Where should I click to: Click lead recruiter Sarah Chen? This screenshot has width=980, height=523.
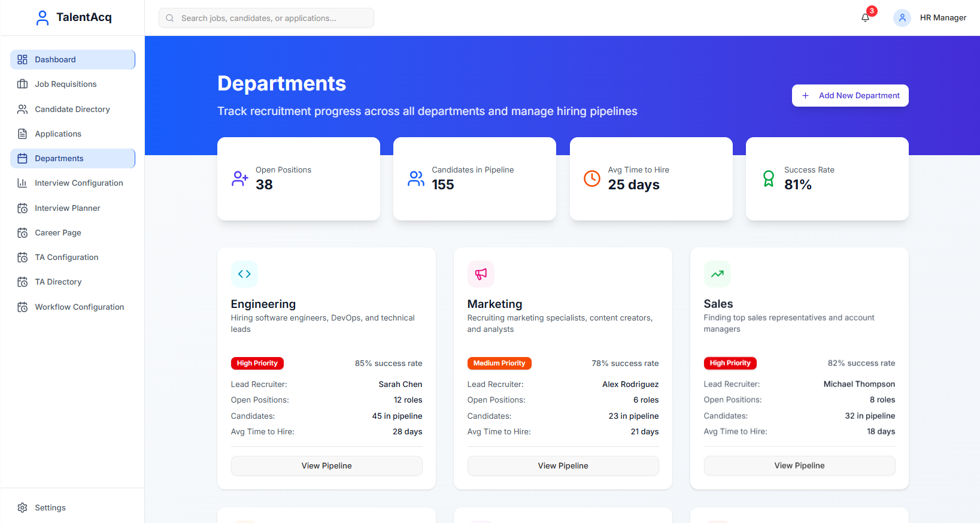(401, 384)
